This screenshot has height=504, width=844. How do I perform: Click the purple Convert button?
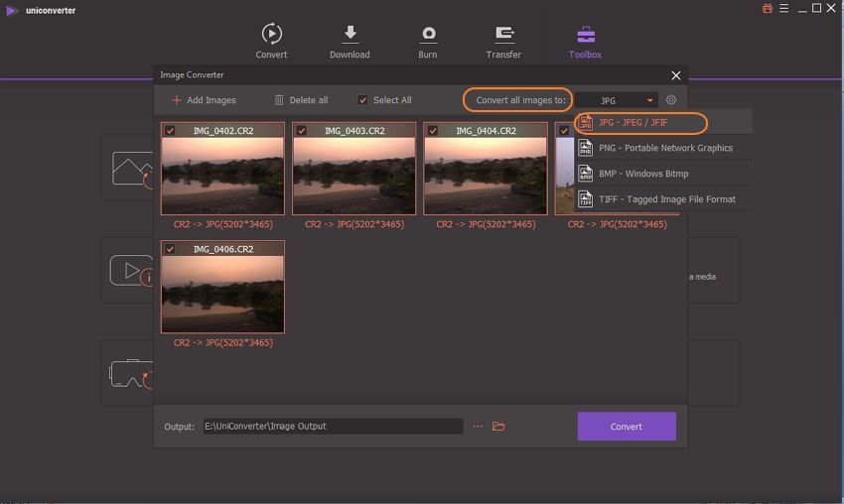coord(627,427)
